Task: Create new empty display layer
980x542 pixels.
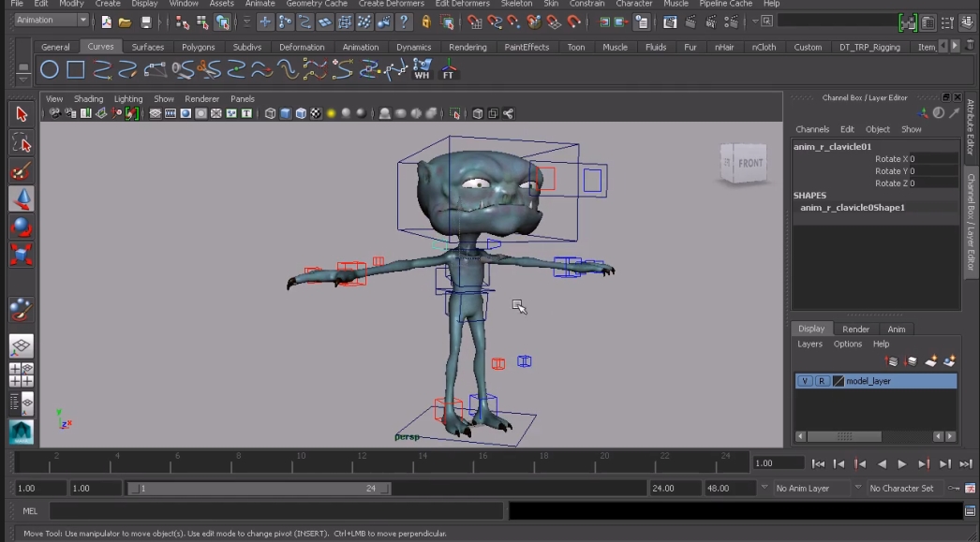Action: point(931,361)
